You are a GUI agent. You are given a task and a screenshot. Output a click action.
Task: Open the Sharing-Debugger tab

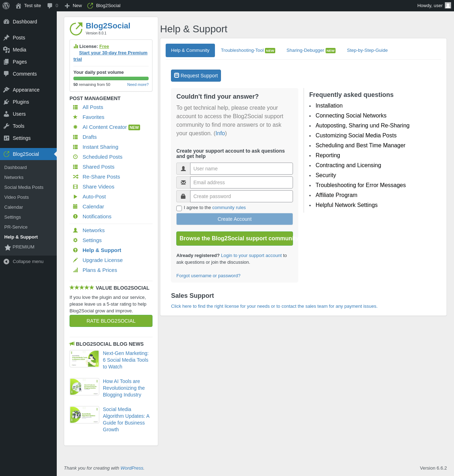[x=311, y=50]
